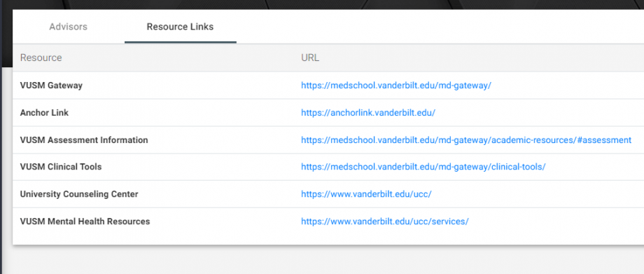Open the md-gateway clinical-tools URL
Screen dimensions: 644x274
pyautogui.click(x=423, y=167)
